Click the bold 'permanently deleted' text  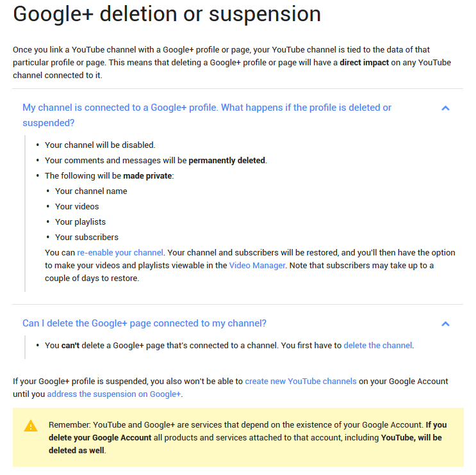pos(227,160)
